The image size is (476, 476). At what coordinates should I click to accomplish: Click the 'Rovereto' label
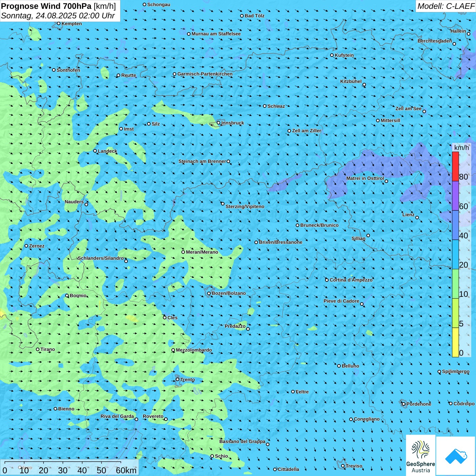click(153, 416)
